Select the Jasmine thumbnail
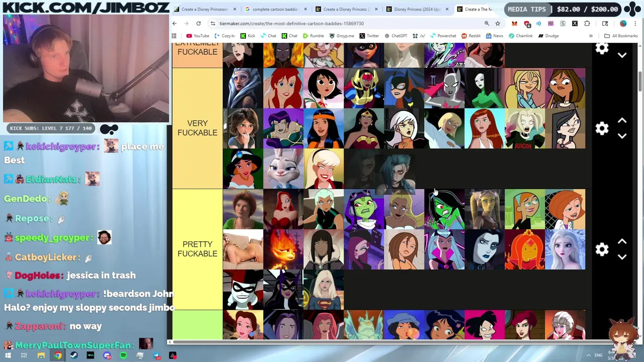644x362 pixels. (243, 169)
